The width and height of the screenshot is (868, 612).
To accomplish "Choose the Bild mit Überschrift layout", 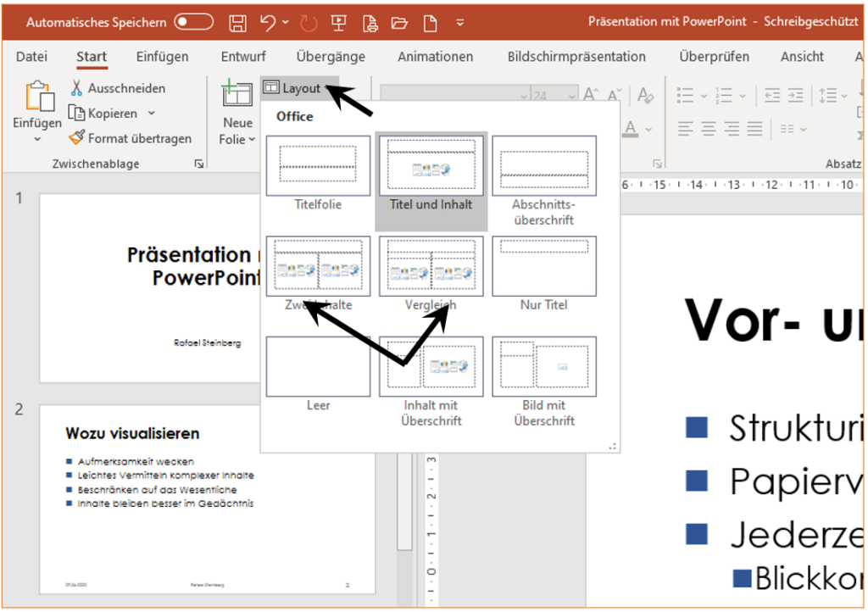I will [x=544, y=381].
